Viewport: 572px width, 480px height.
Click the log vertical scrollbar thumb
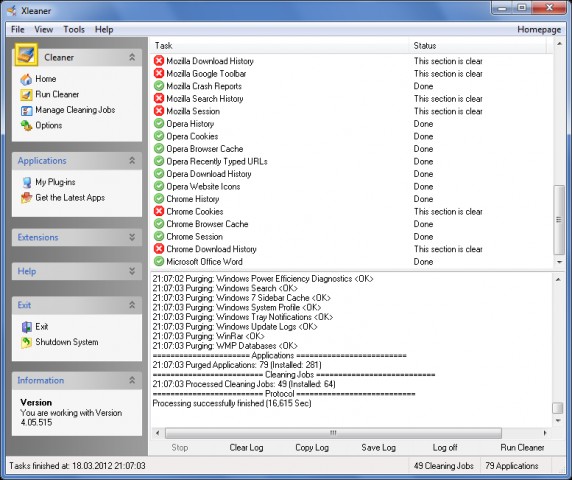557,408
